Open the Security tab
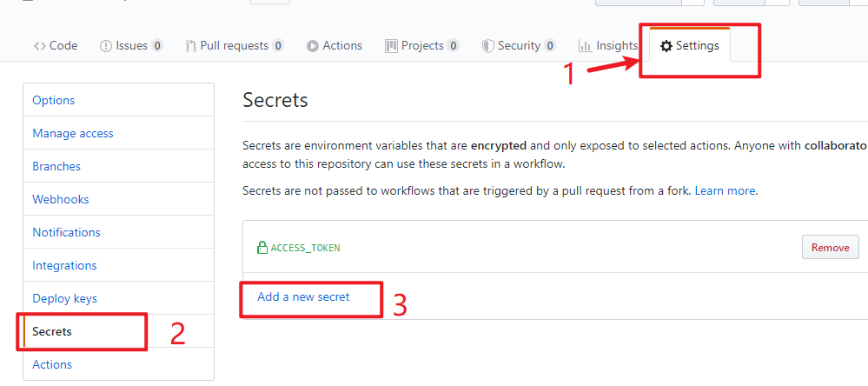Image resolution: width=868 pixels, height=386 pixels. tap(519, 45)
